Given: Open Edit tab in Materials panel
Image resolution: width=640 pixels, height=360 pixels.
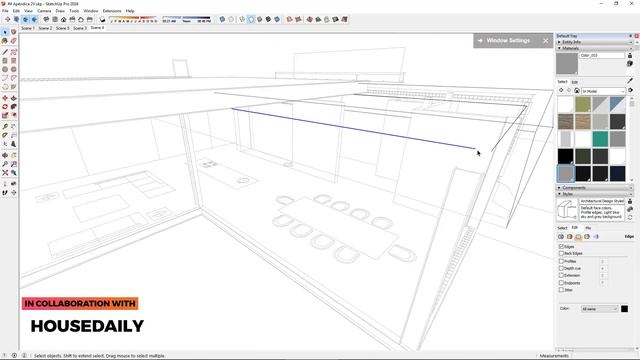Looking at the screenshot, I should [x=574, y=82].
